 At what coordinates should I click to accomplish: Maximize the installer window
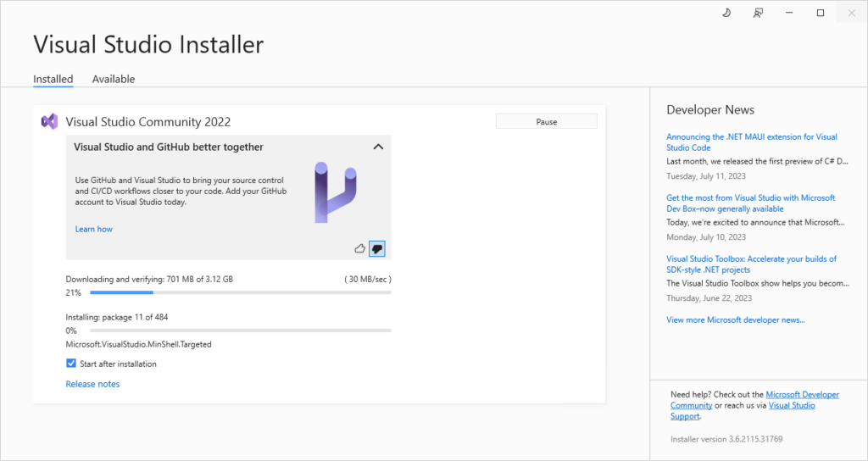821,13
